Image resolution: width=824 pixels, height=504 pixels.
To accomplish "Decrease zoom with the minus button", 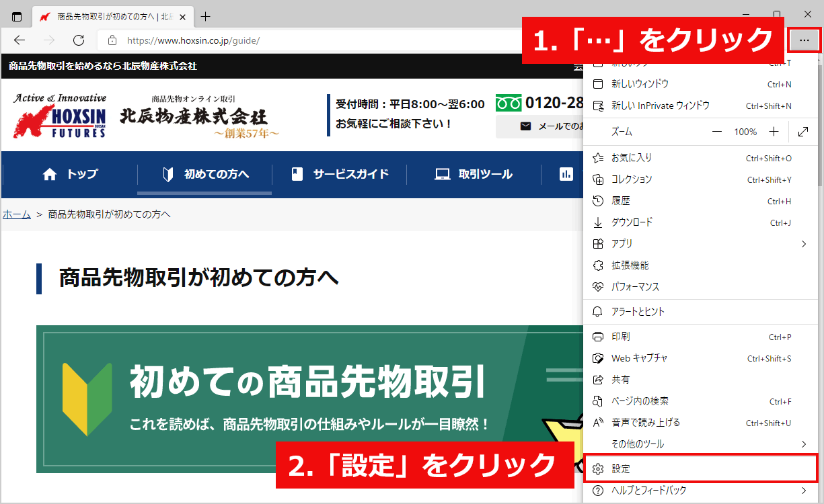I will pos(717,132).
